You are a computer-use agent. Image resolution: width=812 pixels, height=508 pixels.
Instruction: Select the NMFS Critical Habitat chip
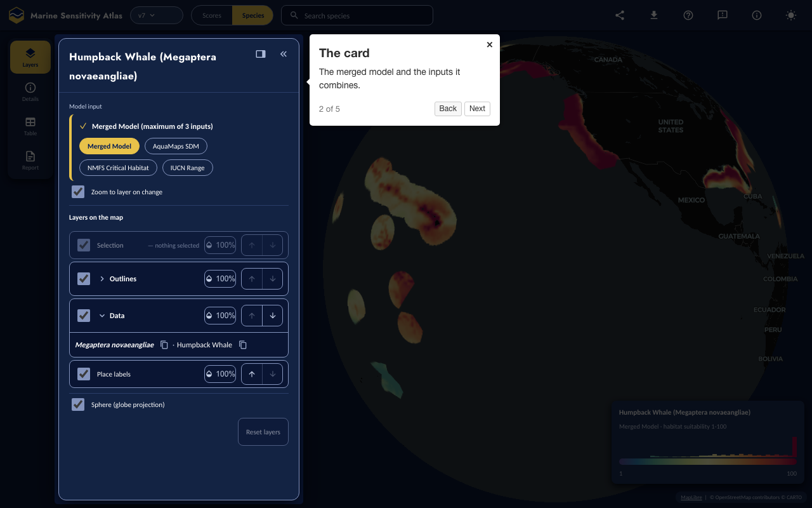pyautogui.click(x=118, y=168)
